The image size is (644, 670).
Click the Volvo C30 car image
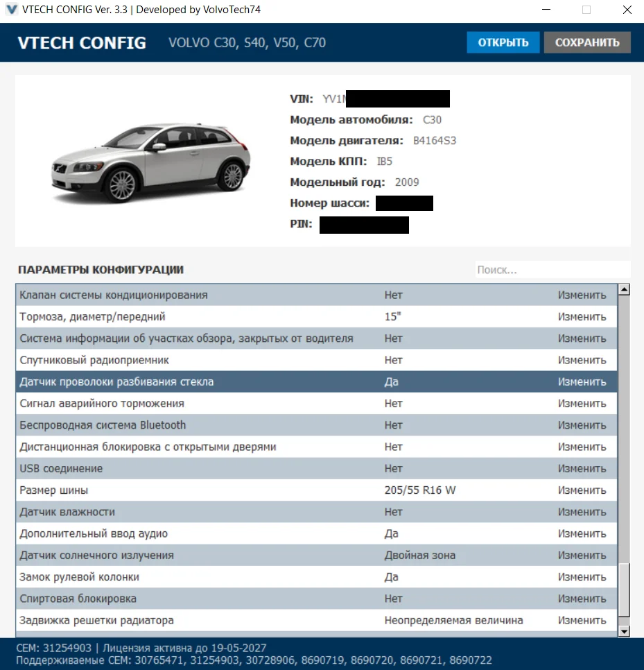pos(150,162)
